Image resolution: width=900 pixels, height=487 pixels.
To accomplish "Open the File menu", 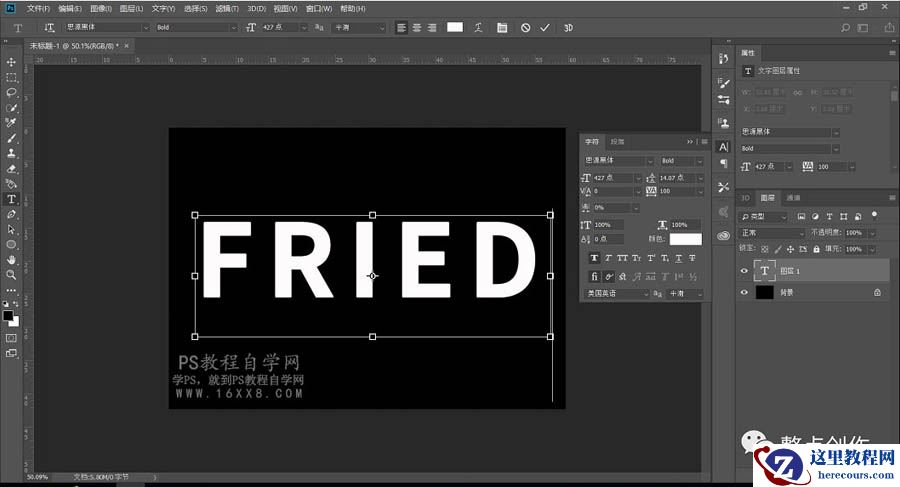I will coord(38,9).
